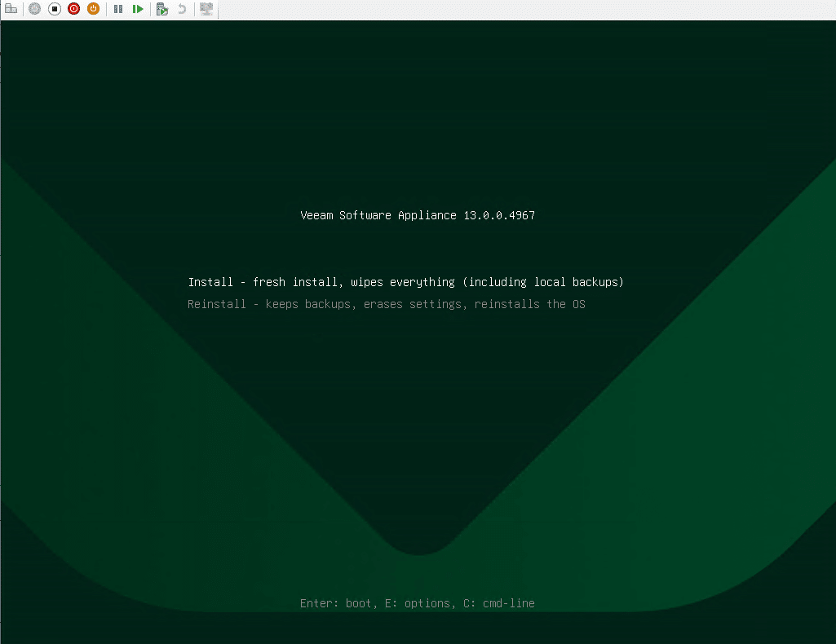Click the greyed-out Start VM icon
The height and width of the screenshot is (644, 836).
(34, 9)
